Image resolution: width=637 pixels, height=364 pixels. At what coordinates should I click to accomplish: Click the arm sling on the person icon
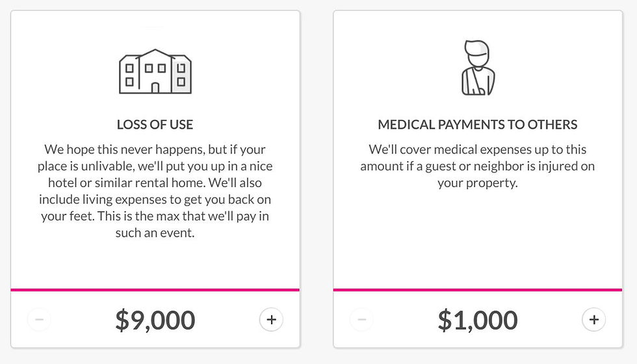point(474,83)
